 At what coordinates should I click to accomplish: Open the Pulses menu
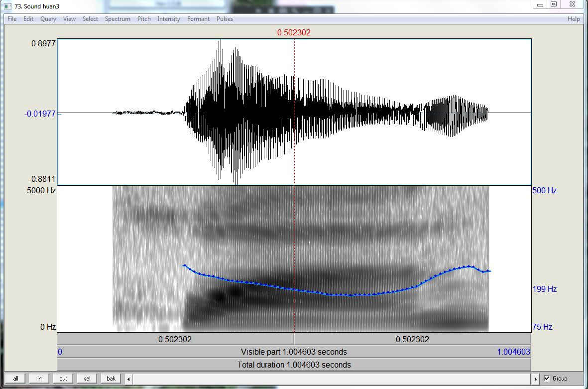[x=225, y=19]
